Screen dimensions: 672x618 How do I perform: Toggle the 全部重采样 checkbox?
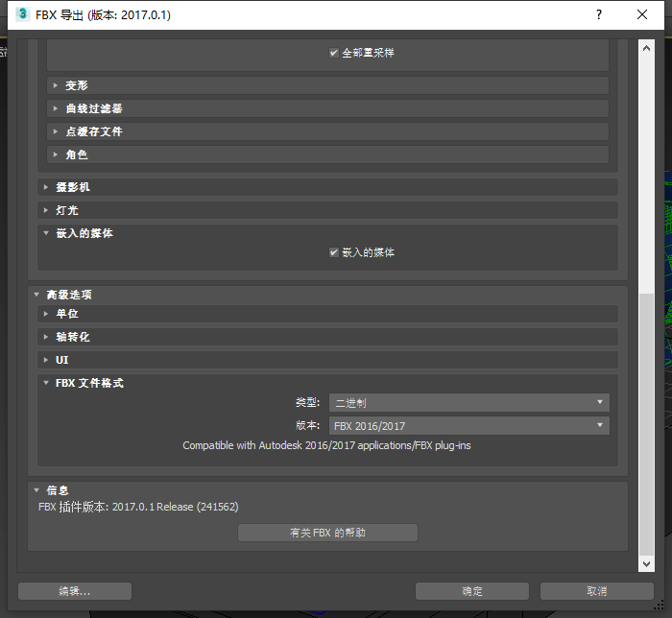(334, 53)
